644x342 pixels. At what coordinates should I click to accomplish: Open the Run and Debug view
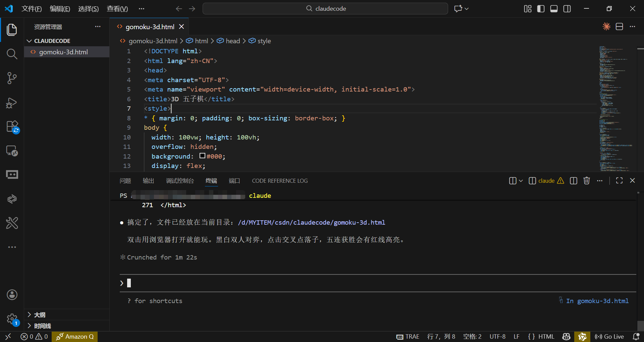click(12, 102)
